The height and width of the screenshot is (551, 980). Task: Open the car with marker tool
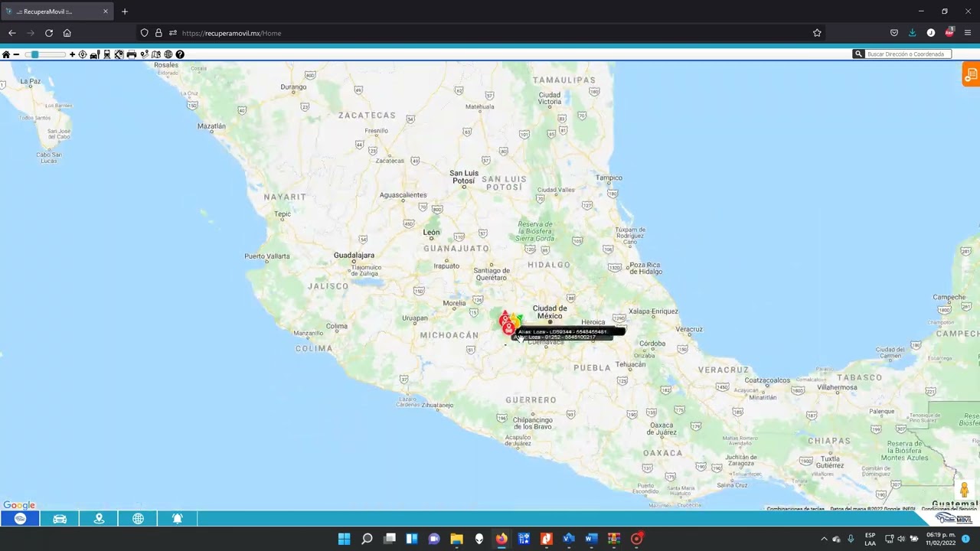(95, 54)
